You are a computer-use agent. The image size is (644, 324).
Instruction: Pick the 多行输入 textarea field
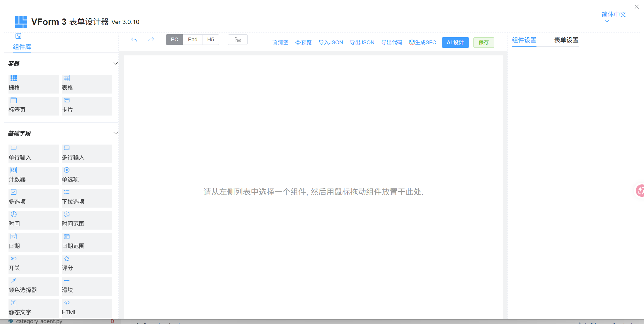[87, 154]
